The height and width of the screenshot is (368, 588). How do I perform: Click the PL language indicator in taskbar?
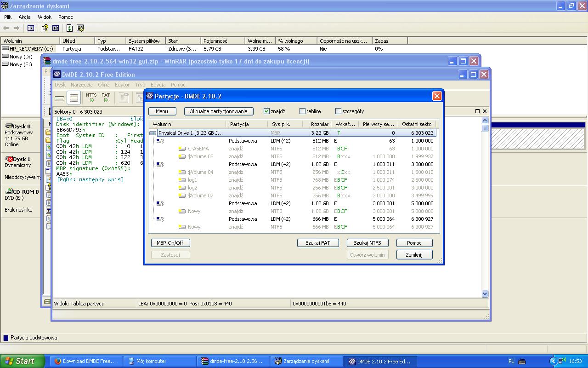click(x=511, y=361)
